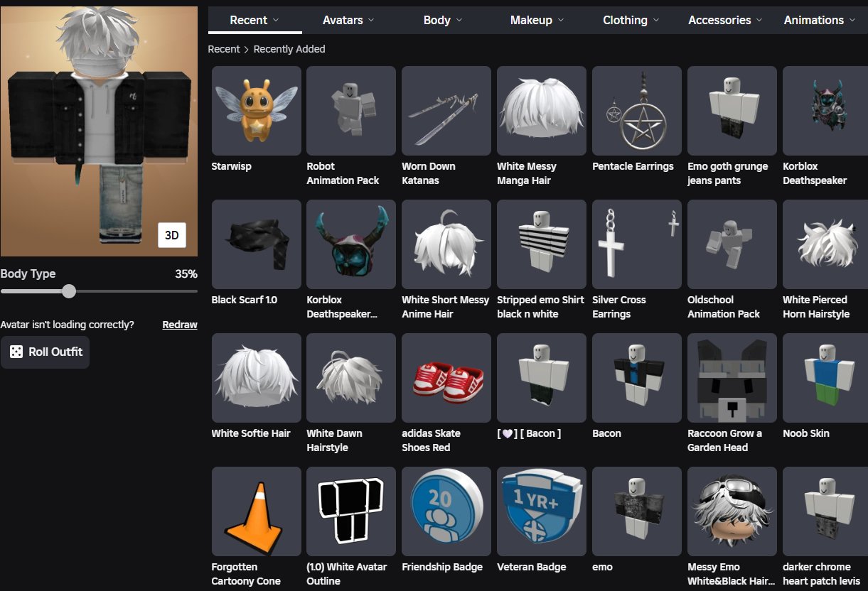Click the Black Scarf 1.0 label
This screenshot has width=868, height=591.
[x=245, y=300]
